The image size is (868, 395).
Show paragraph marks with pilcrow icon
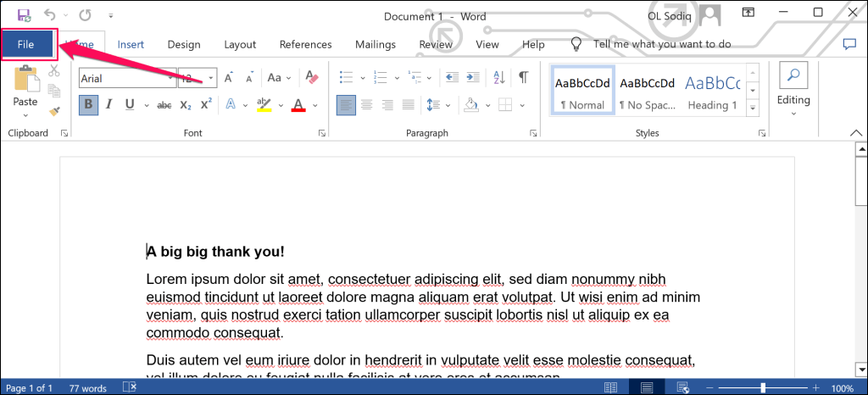523,77
